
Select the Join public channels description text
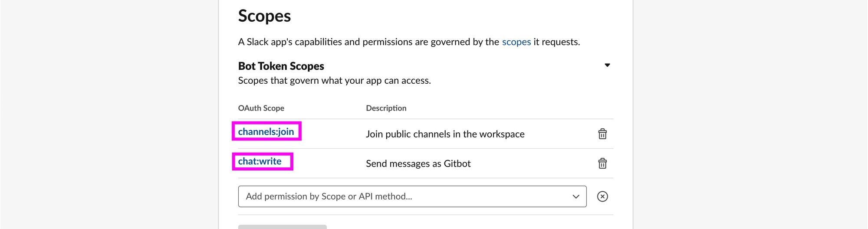click(x=445, y=134)
